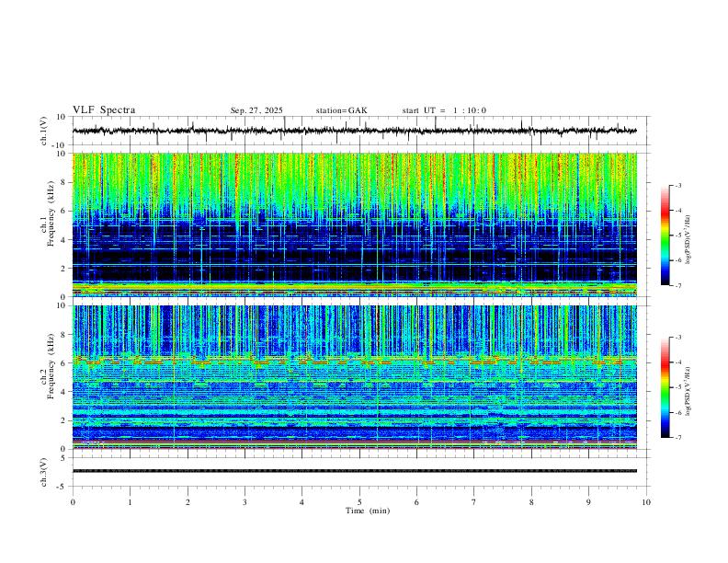This screenshot has height=563, width=728.
Task: Click the "2" kHz tick on ch.2 frequency axis
Action: (x=63, y=420)
